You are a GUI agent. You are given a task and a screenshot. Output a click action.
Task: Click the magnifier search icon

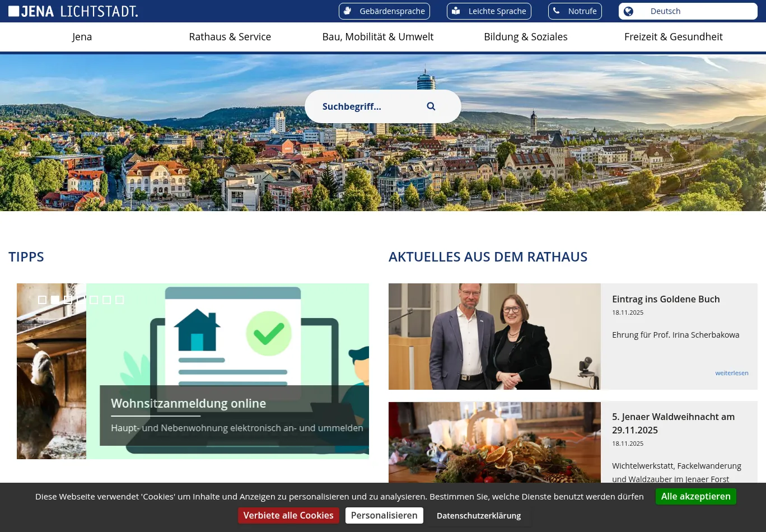click(431, 106)
